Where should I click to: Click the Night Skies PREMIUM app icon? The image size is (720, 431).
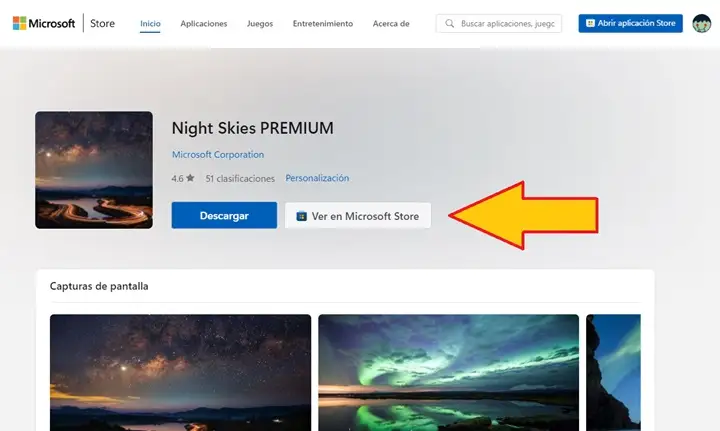(94, 170)
